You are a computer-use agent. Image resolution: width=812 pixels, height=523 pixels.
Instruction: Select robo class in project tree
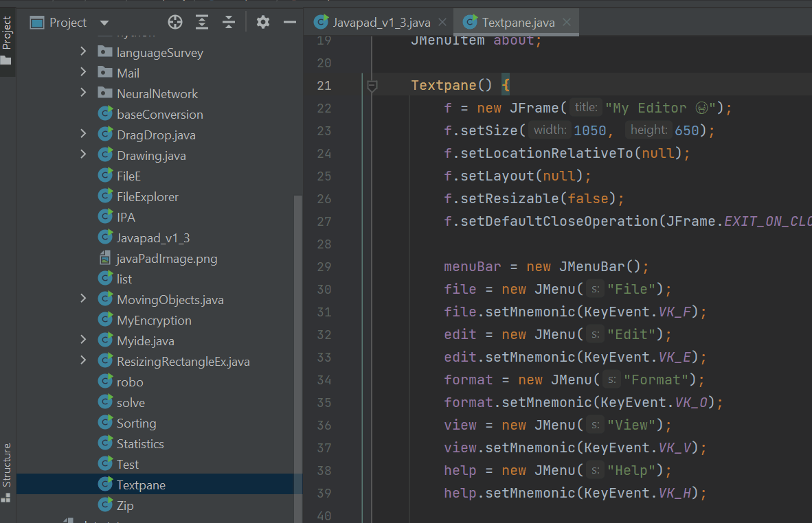click(130, 382)
